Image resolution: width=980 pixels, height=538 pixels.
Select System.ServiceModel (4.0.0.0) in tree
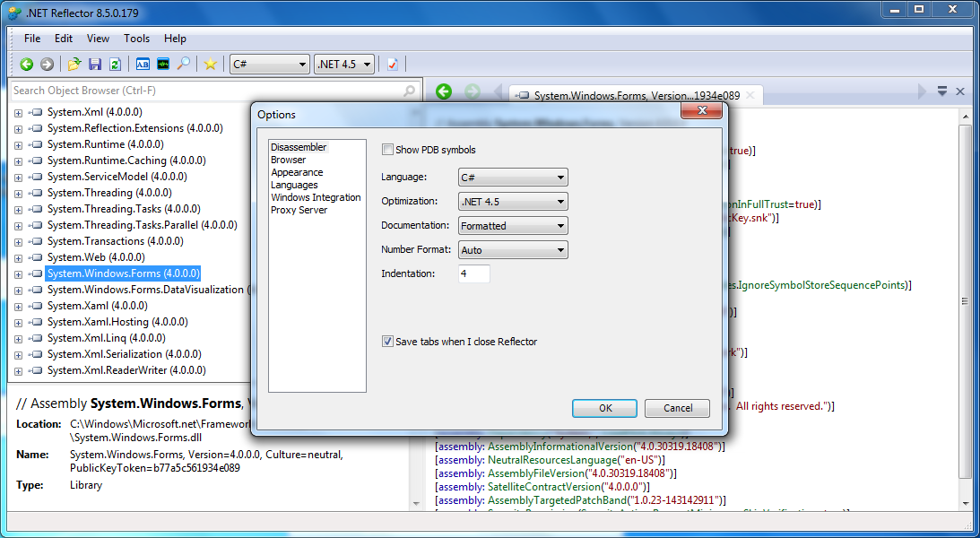(117, 177)
